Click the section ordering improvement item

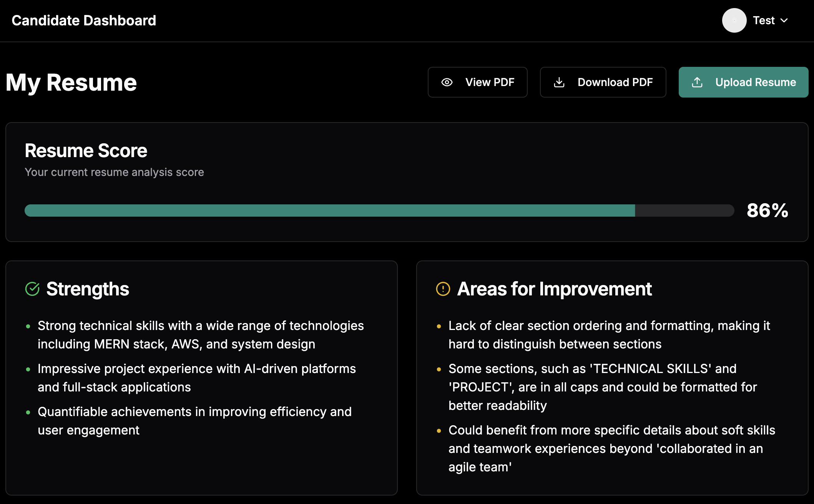609,335
